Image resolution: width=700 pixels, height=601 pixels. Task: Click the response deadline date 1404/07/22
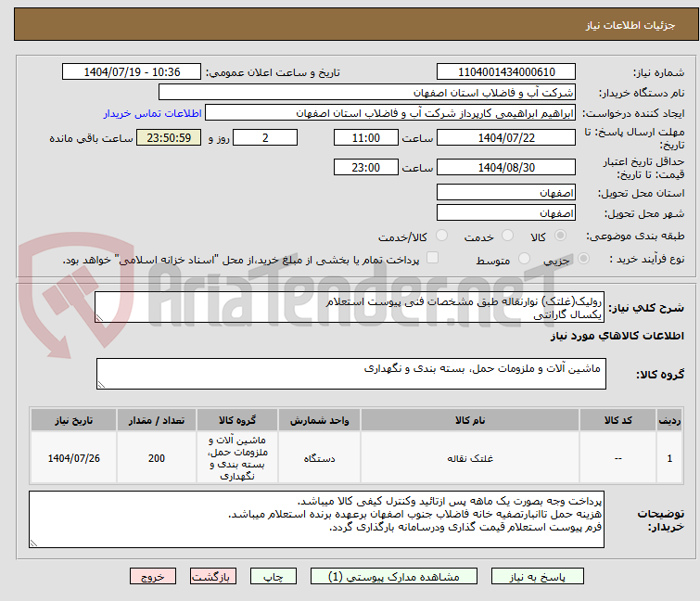(506, 137)
